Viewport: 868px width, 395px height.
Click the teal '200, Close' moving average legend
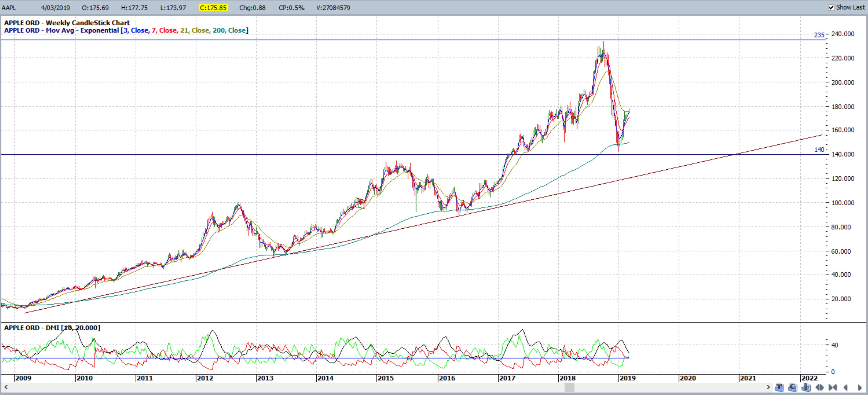229,30
